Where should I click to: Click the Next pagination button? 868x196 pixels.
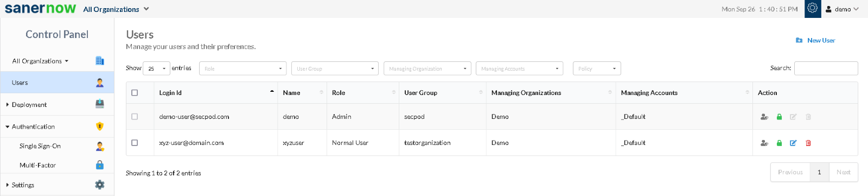[843, 172]
